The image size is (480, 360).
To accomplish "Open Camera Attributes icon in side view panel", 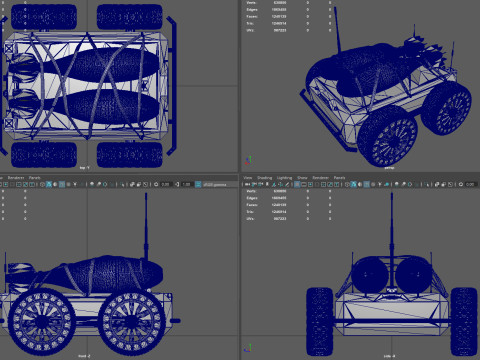I will click(260, 184).
